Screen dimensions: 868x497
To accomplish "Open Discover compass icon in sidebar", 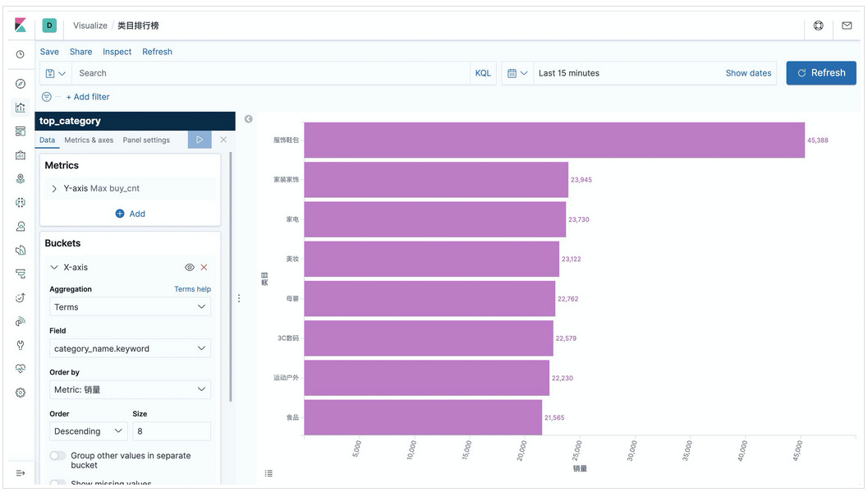I will [21, 84].
